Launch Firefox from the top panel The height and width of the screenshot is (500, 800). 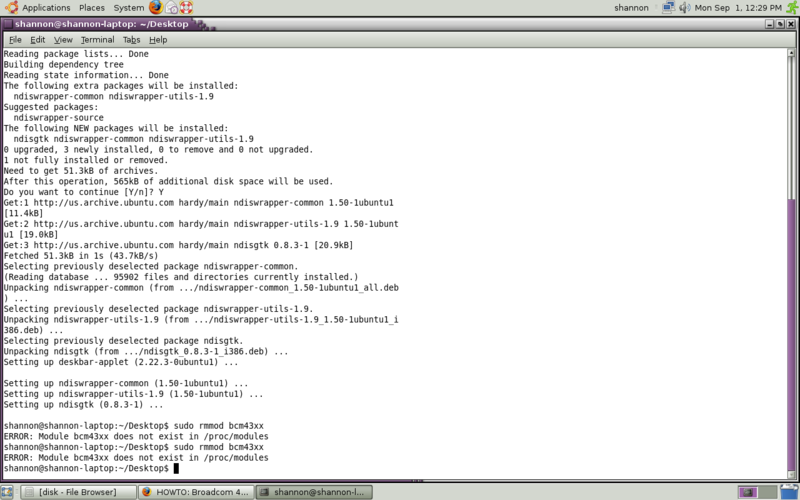[156, 7]
